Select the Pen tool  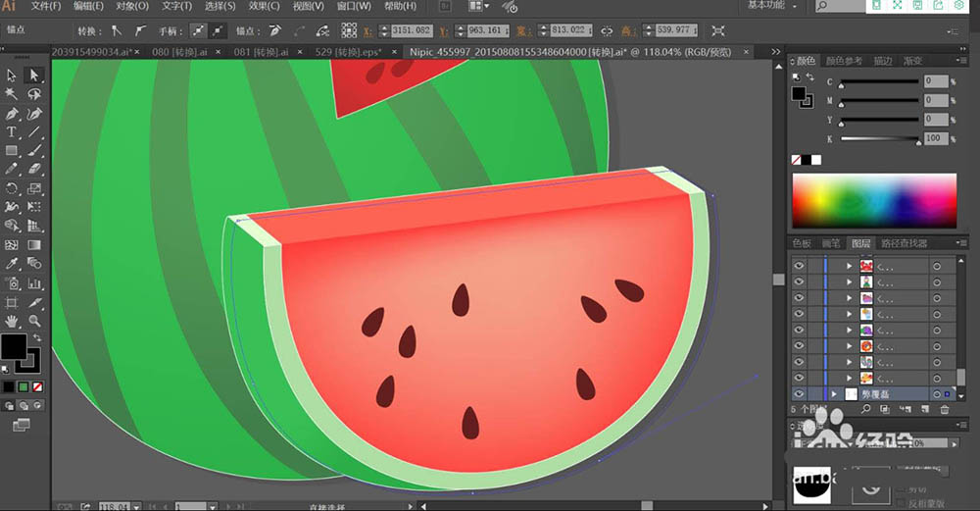[12, 113]
